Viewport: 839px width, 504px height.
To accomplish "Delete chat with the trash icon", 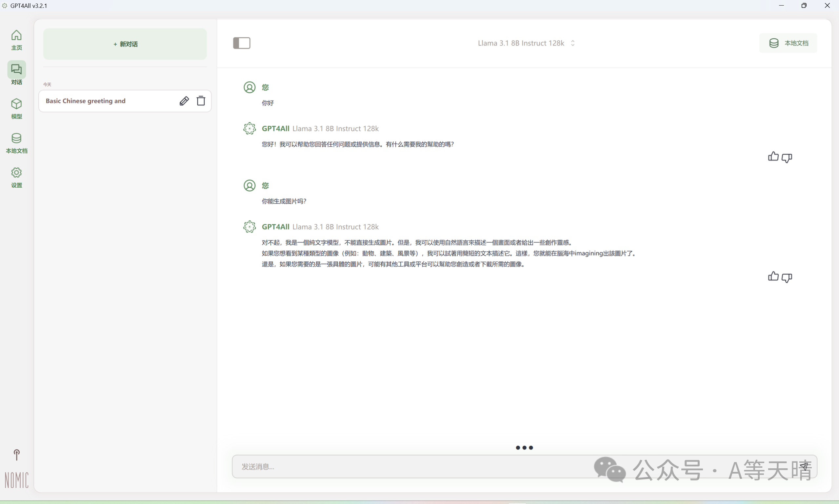I will coord(201,101).
